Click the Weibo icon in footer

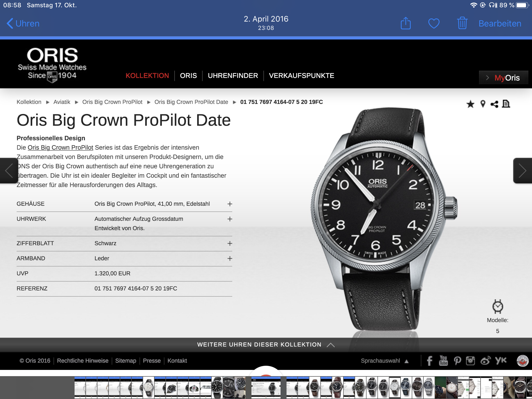[x=486, y=361]
